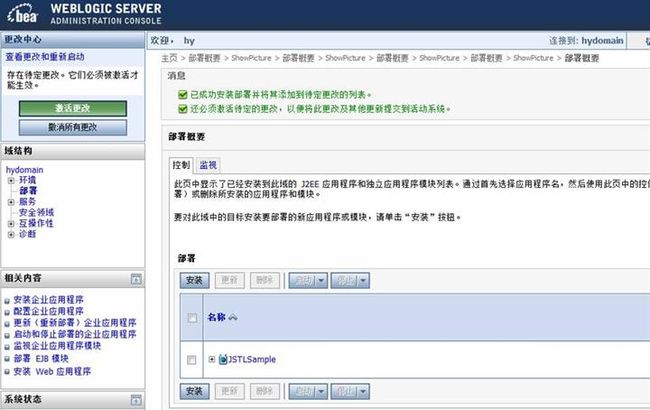Click the bottom 更新 button
Viewport: 650px width, 410px height.
click(x=230, y=391)
